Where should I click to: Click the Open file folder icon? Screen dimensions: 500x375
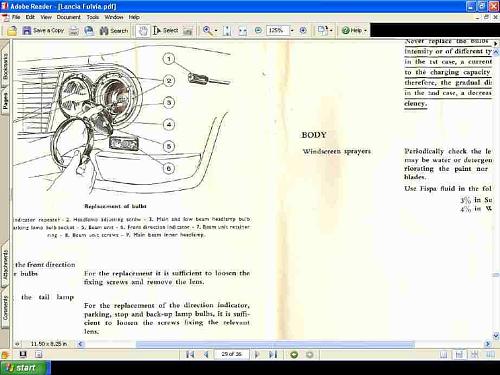tap(12, 31)
